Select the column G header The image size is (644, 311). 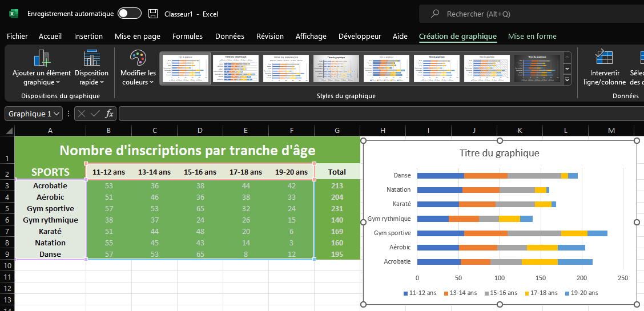coord(337,131)
